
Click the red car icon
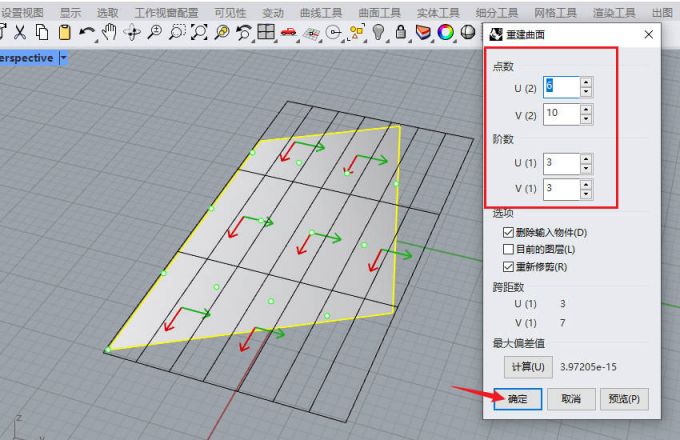coord(288,32)
